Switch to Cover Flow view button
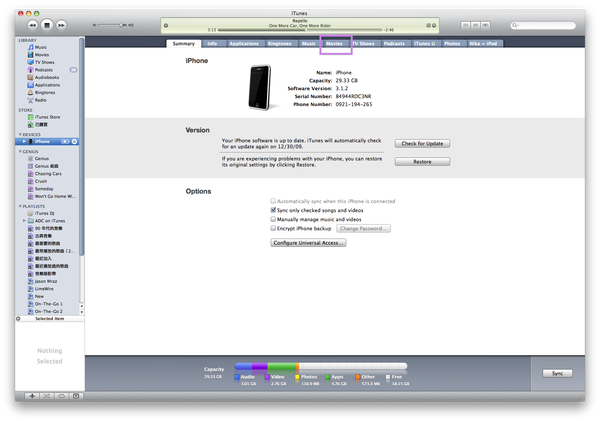This screenshot has height=422, width=600. click(x=486, y=25)
